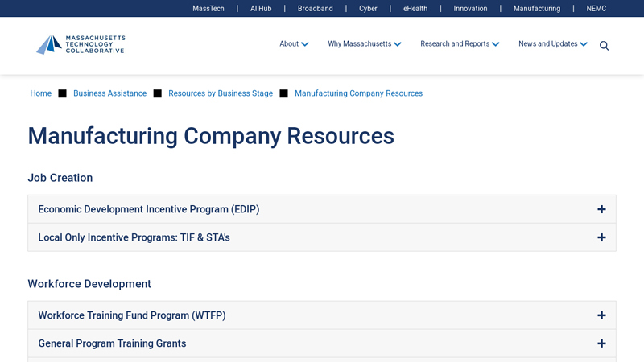
Task: Open Broadband in the top bar
Action: pyautogui.click(x=315, y=9)
